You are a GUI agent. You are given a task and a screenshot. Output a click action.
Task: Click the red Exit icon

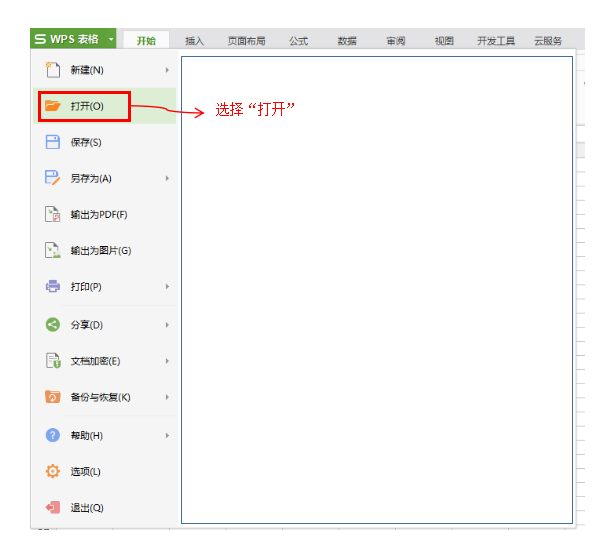pyautogui.click(x=53, y=507)
